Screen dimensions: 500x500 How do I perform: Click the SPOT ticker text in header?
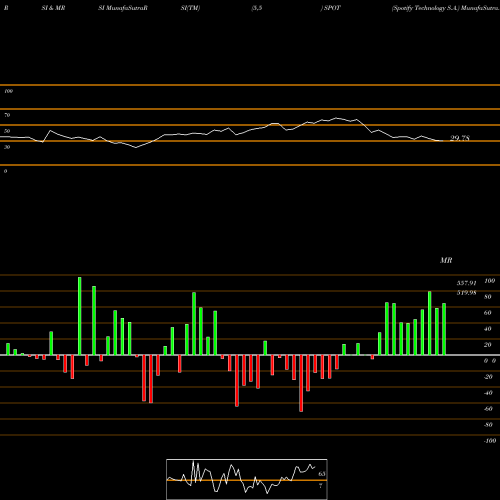click(332, 8)
